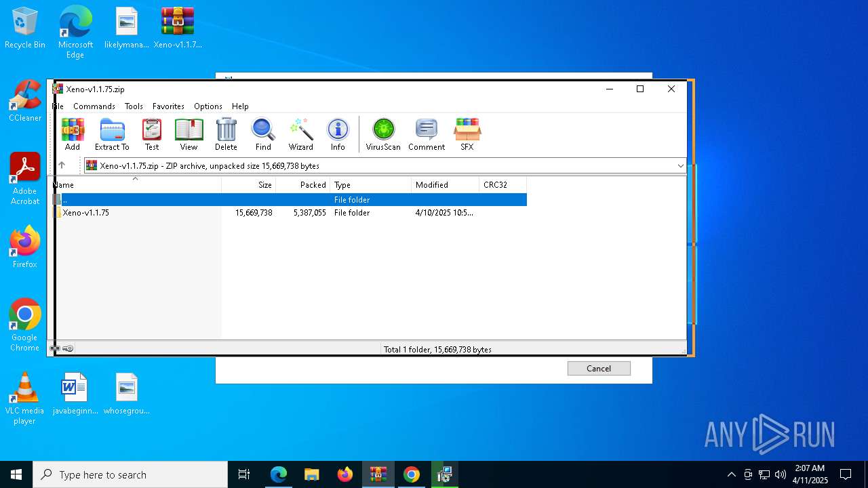The image size is (868, 488).
Task: Open Microsoft Edge desktop shortcut
Action: pos(75,33)
